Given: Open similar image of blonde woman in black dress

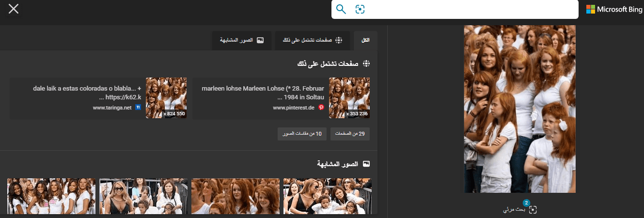Looking at the screenshot, I should pos(143,196).
